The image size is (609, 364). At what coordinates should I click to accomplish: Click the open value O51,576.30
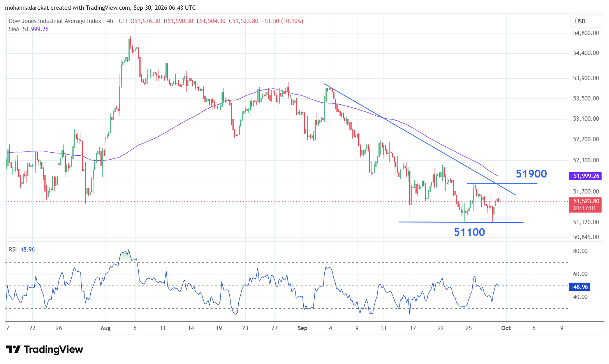pos(145,21)
